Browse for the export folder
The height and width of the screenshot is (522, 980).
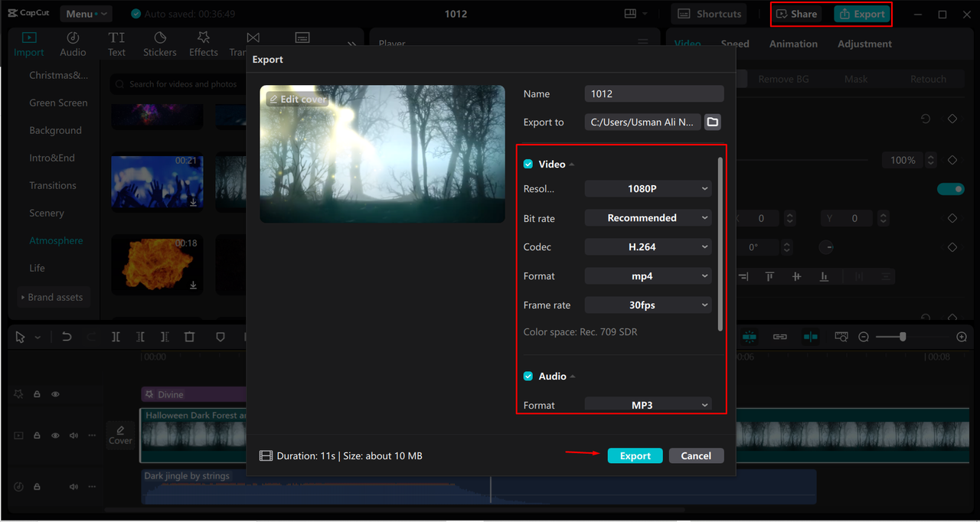713,122
